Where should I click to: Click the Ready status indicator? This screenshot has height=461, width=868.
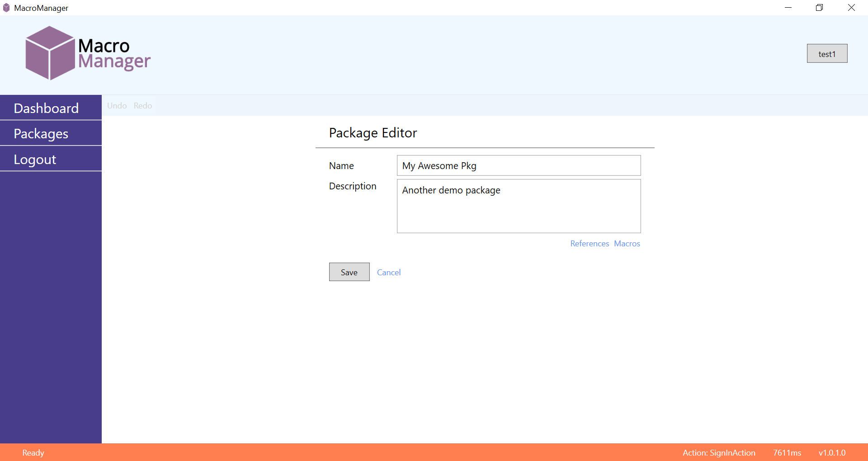(x=33, y=452)
